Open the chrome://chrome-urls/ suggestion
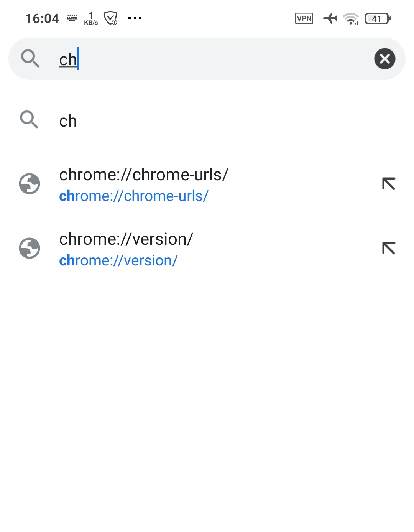This screenshot has height=532, width=414. pos(153,184)
